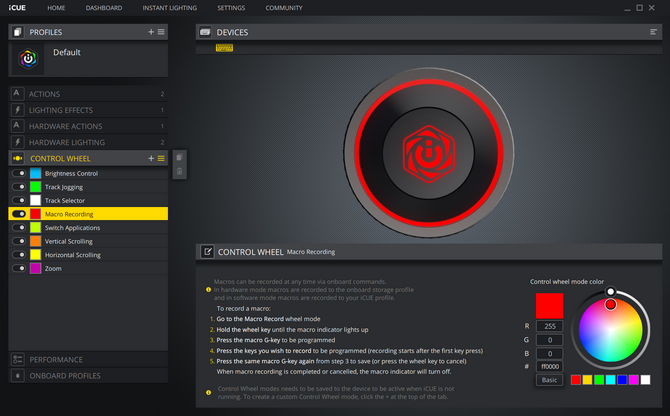Pick the green preset color swatch
Viewport: 670px width, 416px height.
599,380
